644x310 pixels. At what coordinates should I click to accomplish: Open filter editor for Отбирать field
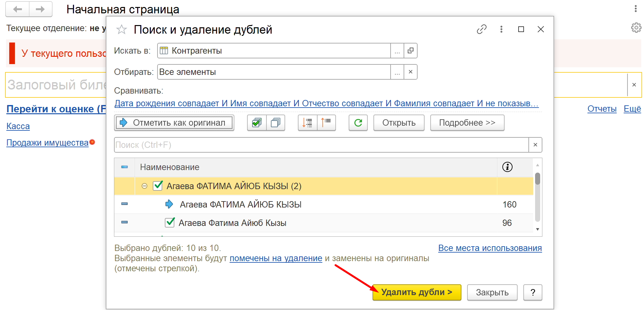click(397, 72)
